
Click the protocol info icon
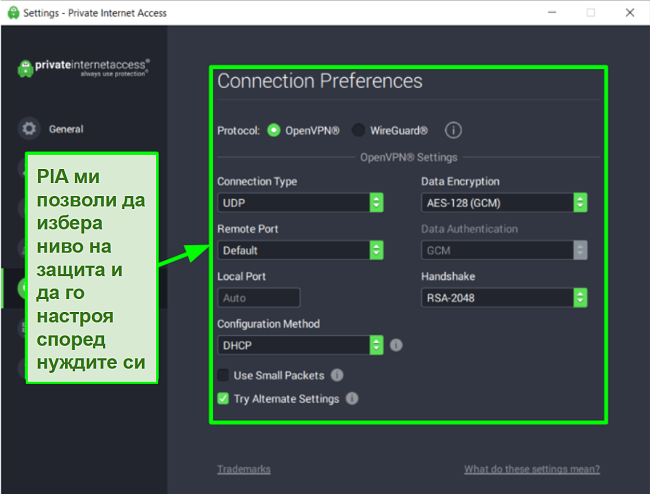[x=453, y=130]
